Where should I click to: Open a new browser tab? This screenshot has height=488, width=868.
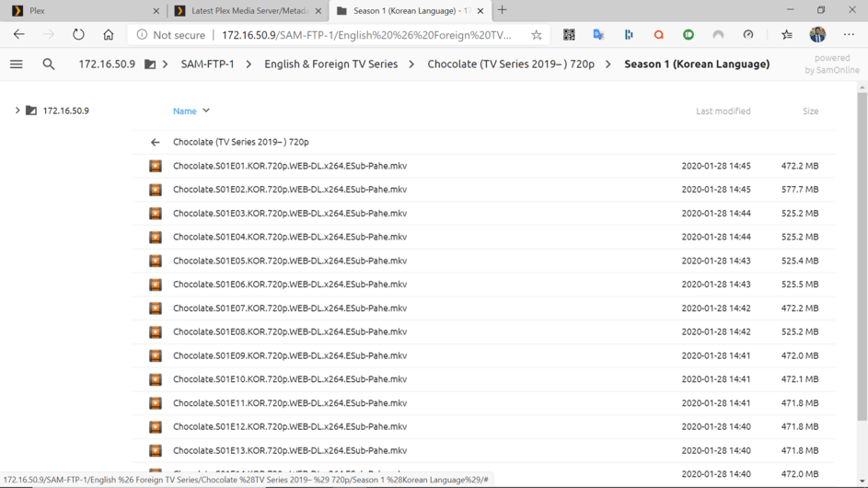point(502,10)
